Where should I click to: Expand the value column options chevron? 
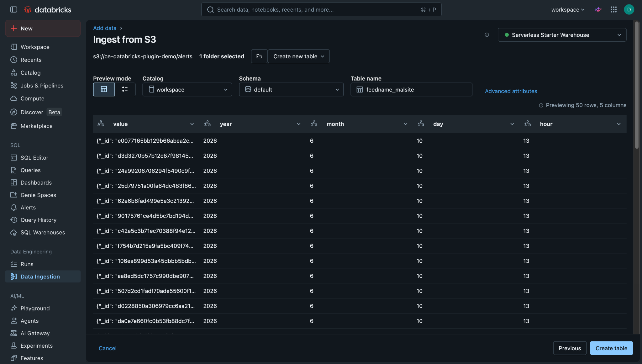(192, 124)
